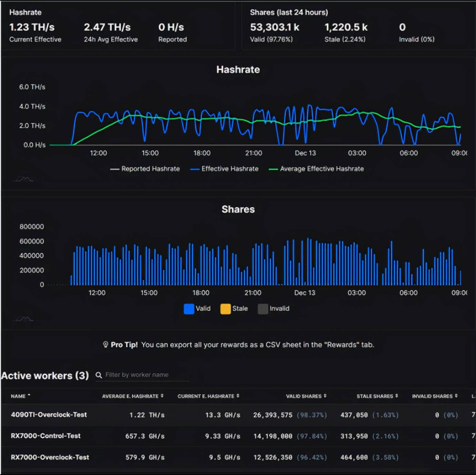Click the yellow Stale legend swatch
This screenshot has width=476, height=475.
coord(226,309)
